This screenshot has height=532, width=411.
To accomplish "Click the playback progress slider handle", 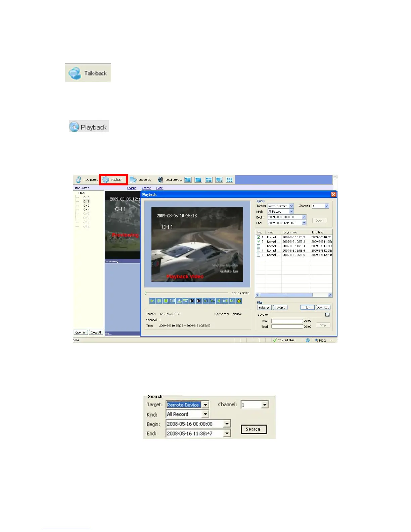I will tap(146, 293).
